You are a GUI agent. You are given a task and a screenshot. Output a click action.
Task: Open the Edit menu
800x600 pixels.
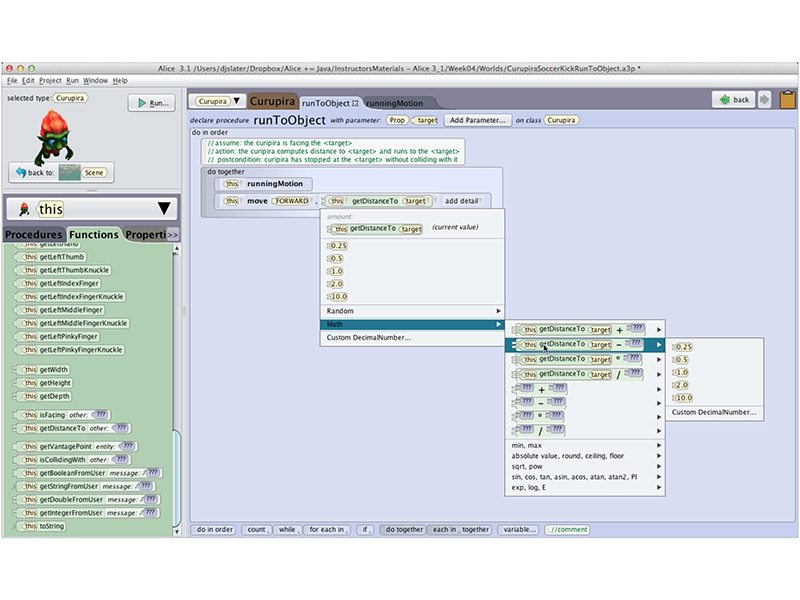28,81
